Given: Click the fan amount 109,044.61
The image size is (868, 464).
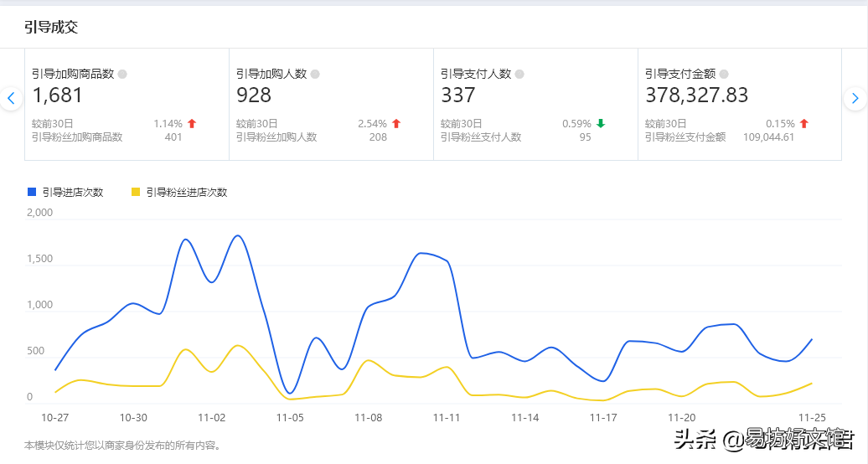Looking at the screenshot, I should tap(768, 137).
